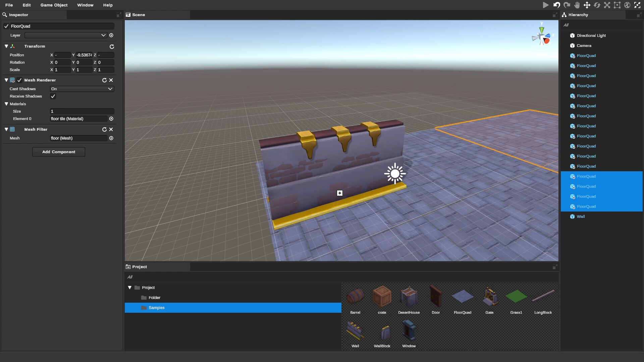Screen dimensions: 644x362
Task: Click the Rect transform tool icon
Action: coord(617,5)
